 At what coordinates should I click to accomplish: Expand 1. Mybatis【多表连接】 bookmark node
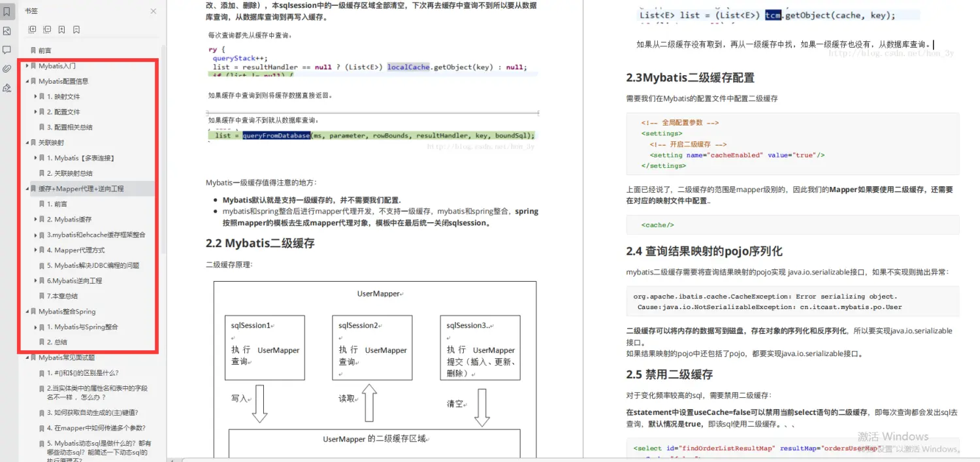tap(35, 158)
